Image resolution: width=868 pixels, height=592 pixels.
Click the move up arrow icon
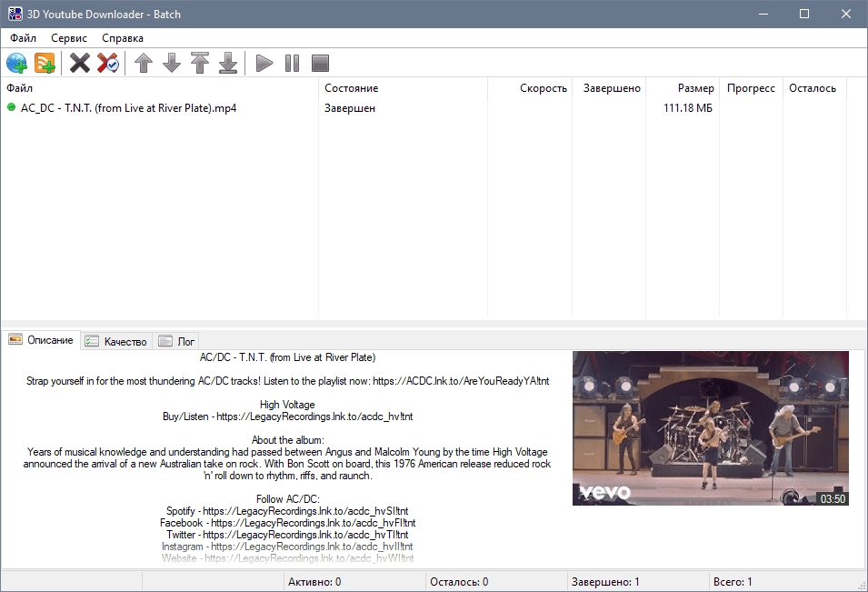[144, 63]
